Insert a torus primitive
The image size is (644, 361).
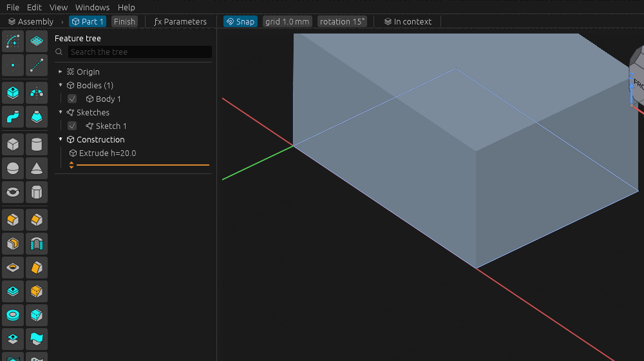pyautogui.click(x=13, y=192)
